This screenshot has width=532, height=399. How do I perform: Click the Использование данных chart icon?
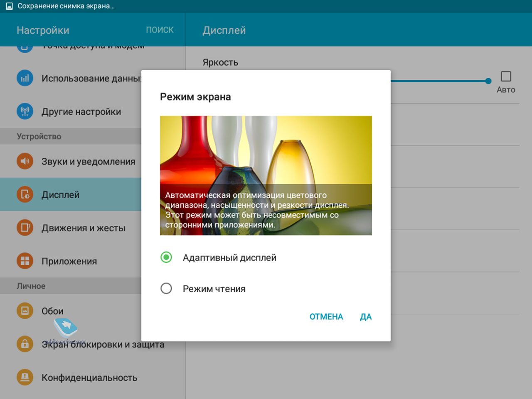(25, 78)
